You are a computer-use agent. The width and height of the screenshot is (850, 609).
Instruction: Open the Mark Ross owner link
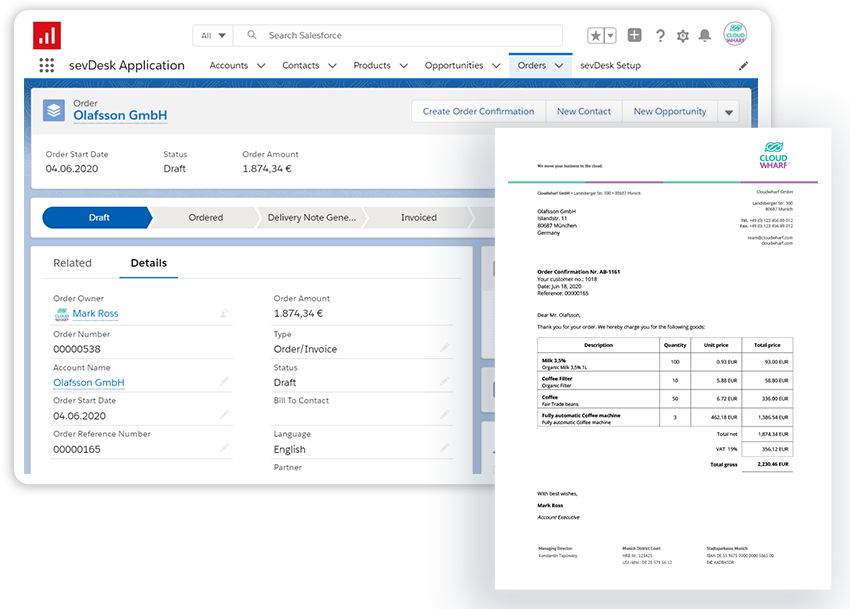[x=95, y=314]
